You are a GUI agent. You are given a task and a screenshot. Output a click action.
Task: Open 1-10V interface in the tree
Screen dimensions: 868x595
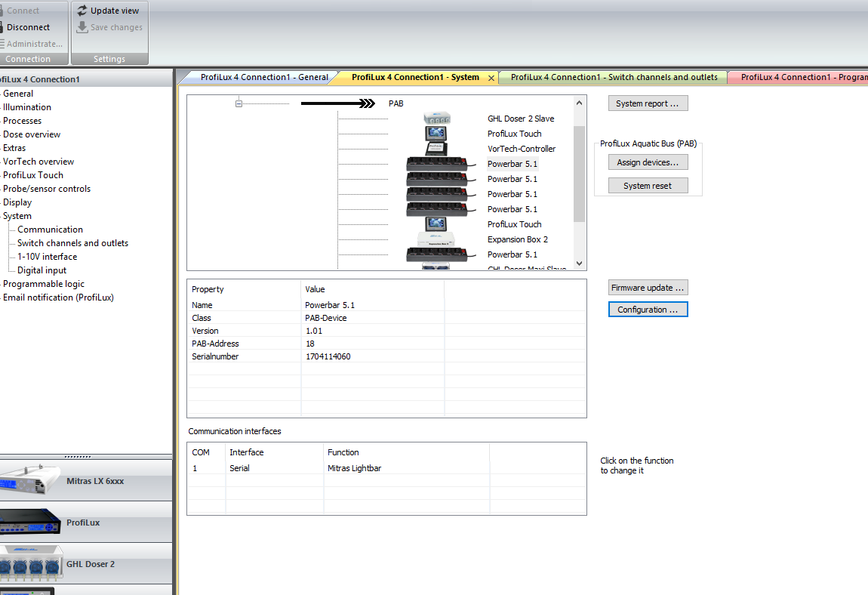pyautogui.click(x=47, y=257)
